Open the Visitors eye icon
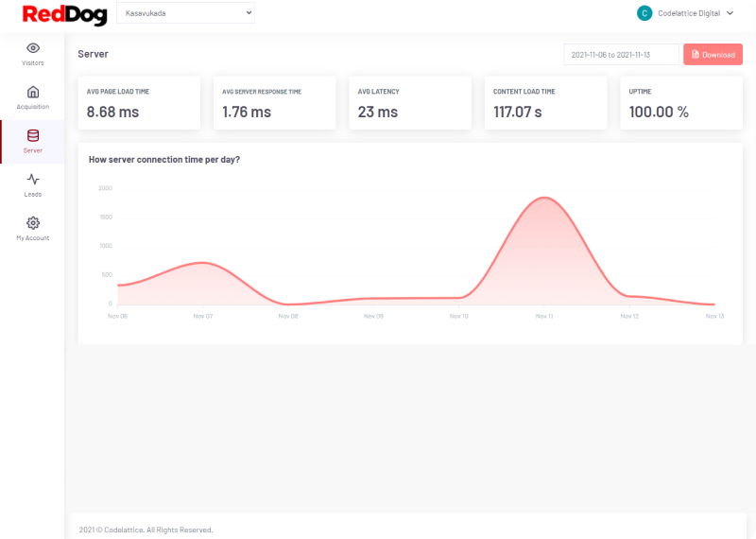756x539 pixels. (x=33, y=48)
